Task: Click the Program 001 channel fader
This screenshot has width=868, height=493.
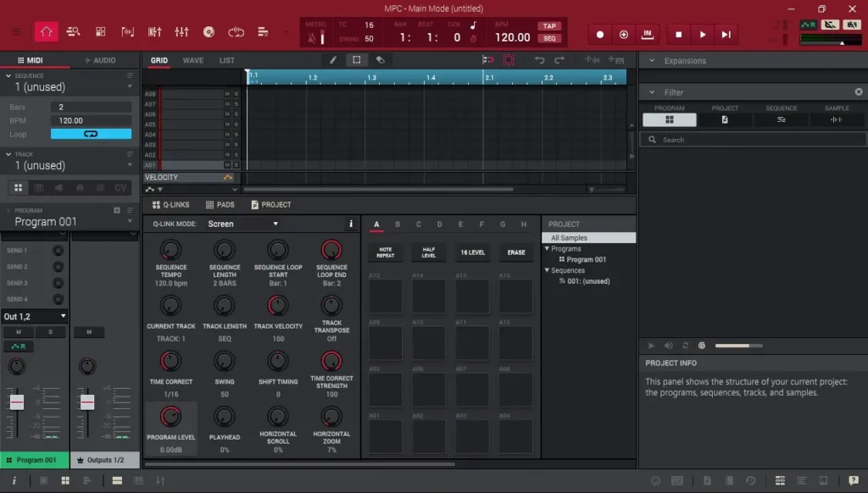Action: [17, 402]
